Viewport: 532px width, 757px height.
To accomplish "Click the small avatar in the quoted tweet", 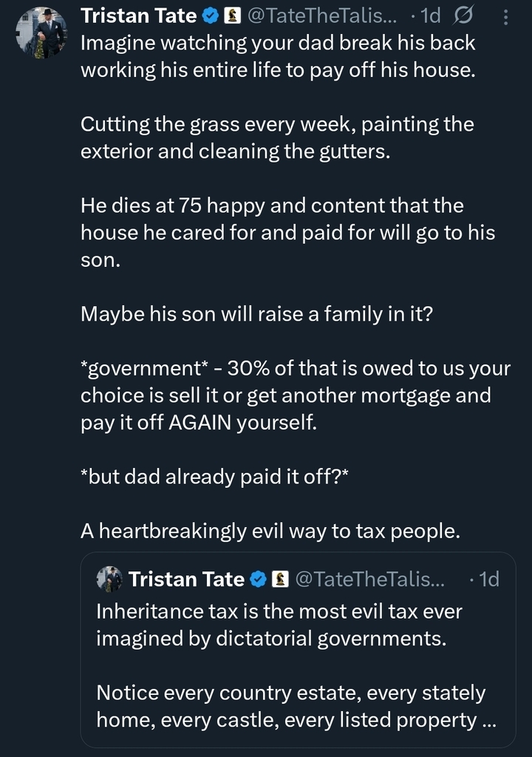I will coord(109,579).
